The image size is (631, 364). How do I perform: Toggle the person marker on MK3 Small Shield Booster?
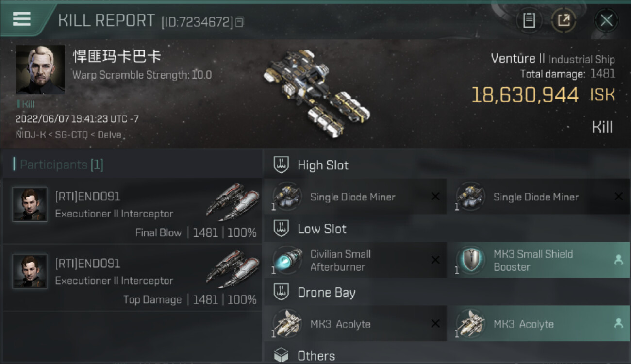618,260
